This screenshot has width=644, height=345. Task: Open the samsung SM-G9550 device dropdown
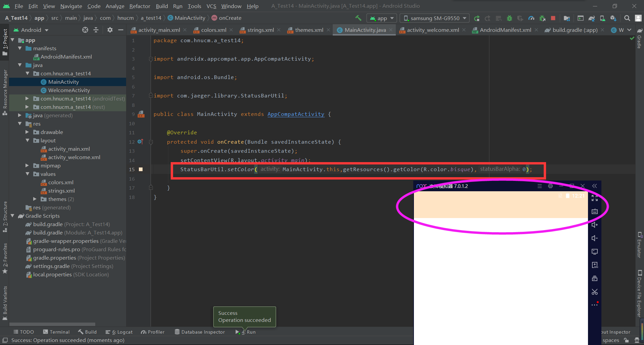[x=435, y=18]
